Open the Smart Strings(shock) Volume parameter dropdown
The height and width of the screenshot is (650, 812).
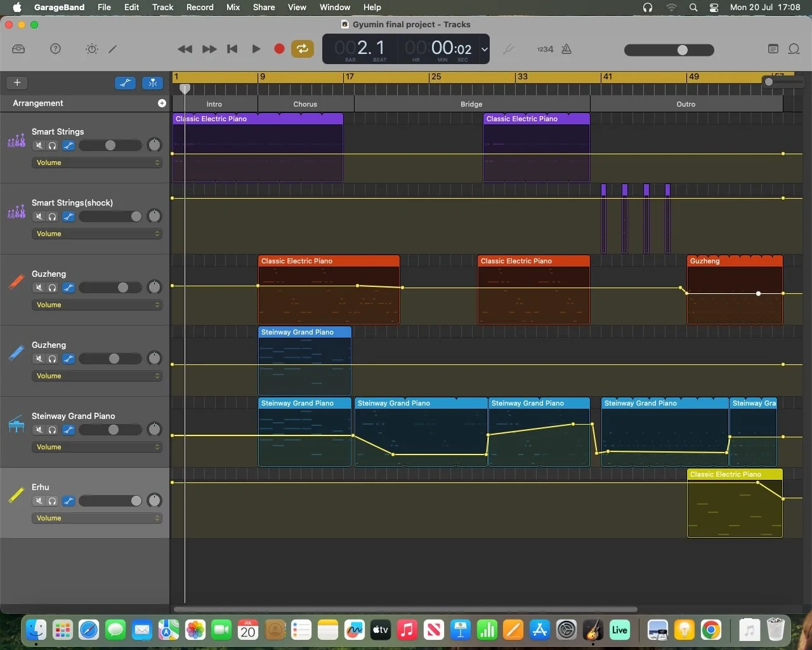[x=97, y=234]
